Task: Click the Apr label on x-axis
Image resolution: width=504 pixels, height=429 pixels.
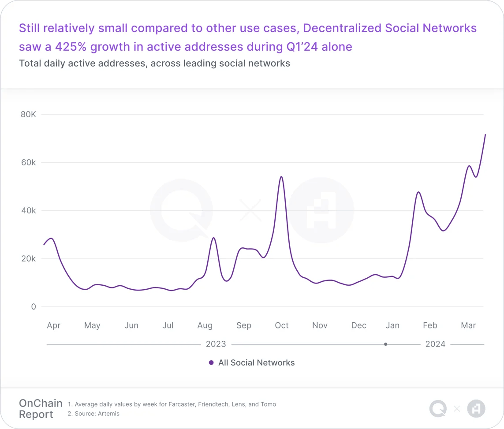Action: [53, 325]
